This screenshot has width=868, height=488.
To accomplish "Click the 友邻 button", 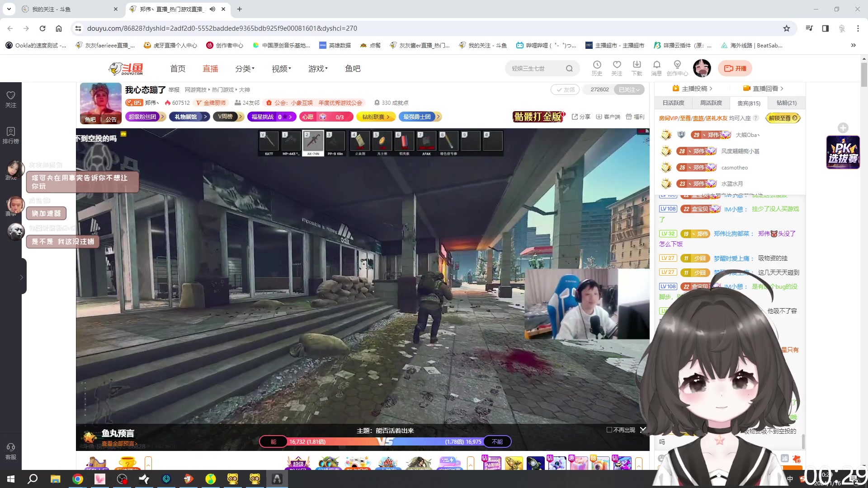I will pyautogui.click(x=565, y=89).
